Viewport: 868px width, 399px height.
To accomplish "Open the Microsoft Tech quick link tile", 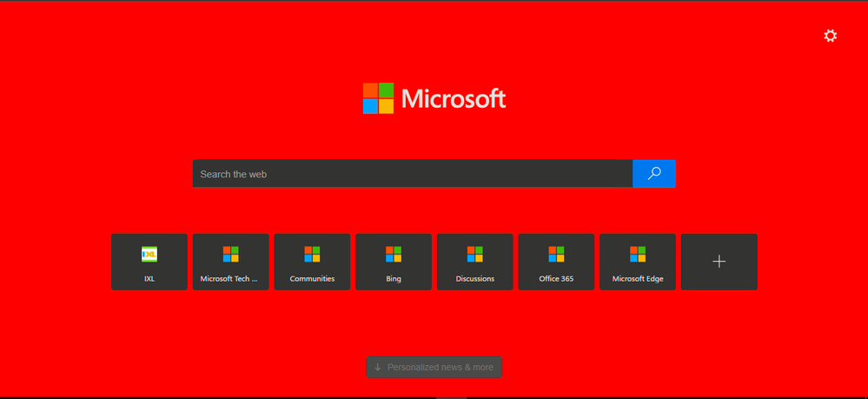I will pyautogui.click(x=231, y=262).
